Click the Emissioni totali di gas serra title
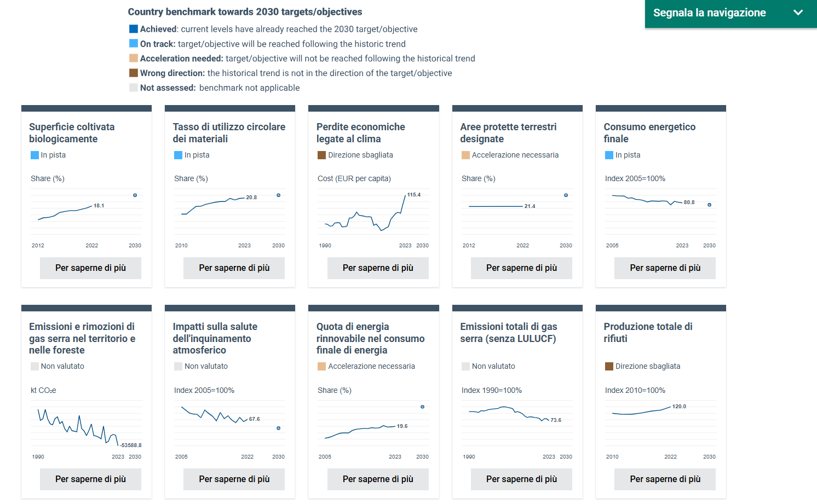Screen dimensions: 817x504 (508, 333)
